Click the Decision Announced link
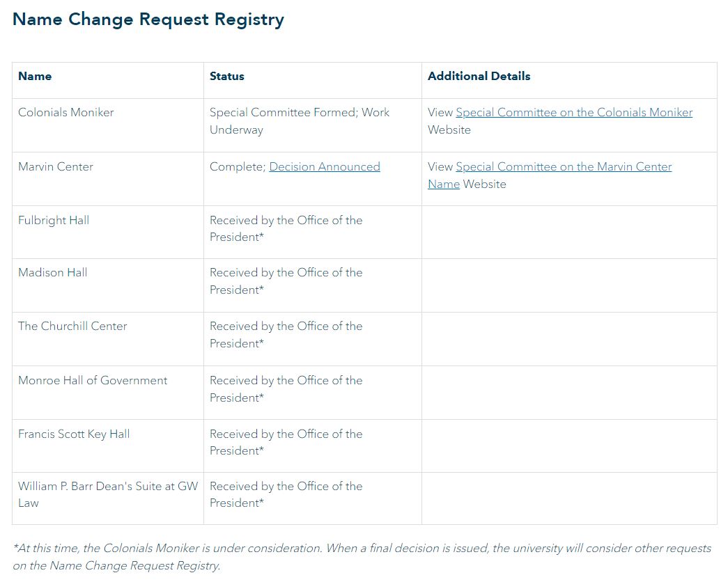728x582 pixels. tap(325, 167)
